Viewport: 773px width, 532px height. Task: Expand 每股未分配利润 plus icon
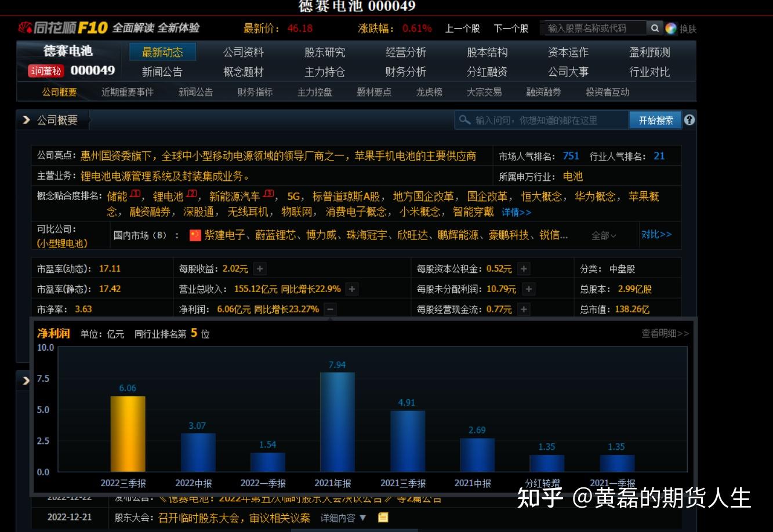click(x=528, y=289)
